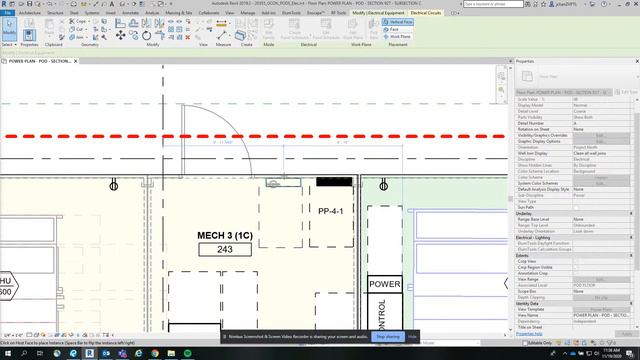The width and height of the screenshot is (640, 360).
Task: Select Face placement option
Action: (391, 29)
